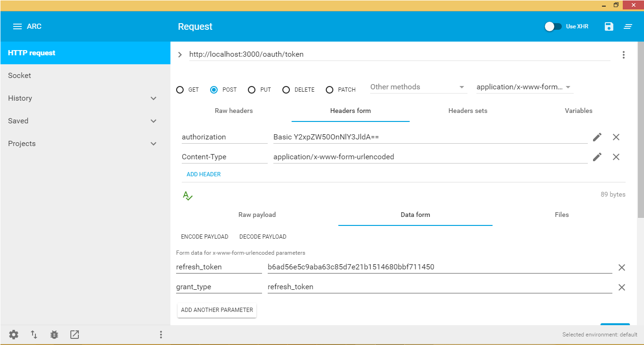Click the green headers validation icon
The image size is (644, 345).
coord(187,196)
